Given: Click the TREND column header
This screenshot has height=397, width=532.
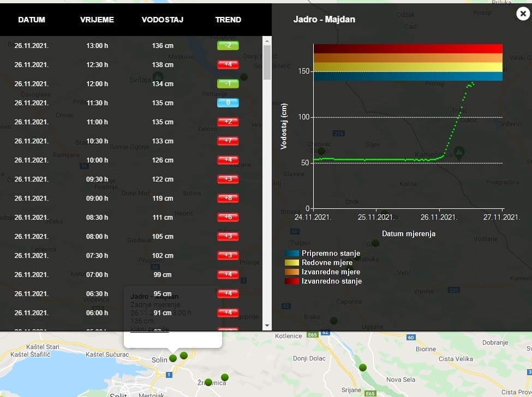Looking at the screenshot, I should pos(228,20).
